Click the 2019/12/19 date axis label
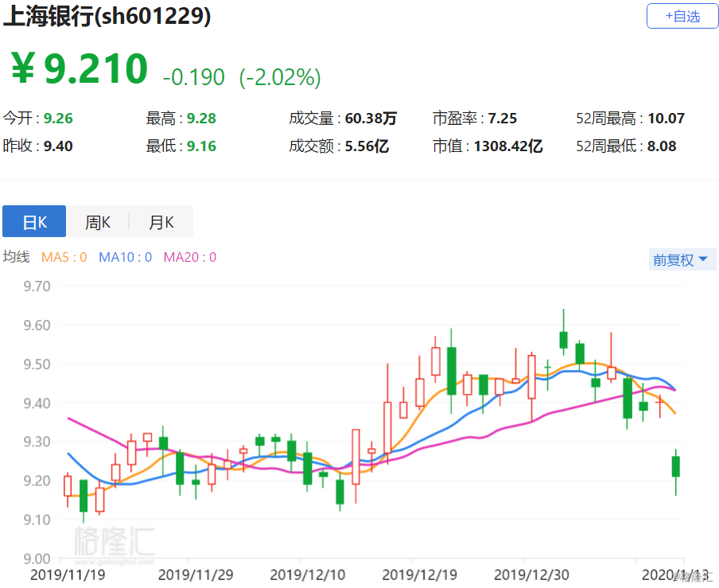This screenshot has width=719, height=588. pos(420,574)
